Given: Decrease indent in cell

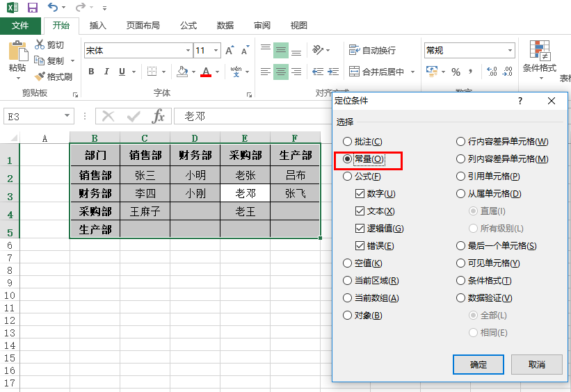Looking at the screenshot, I should [318, 72].
